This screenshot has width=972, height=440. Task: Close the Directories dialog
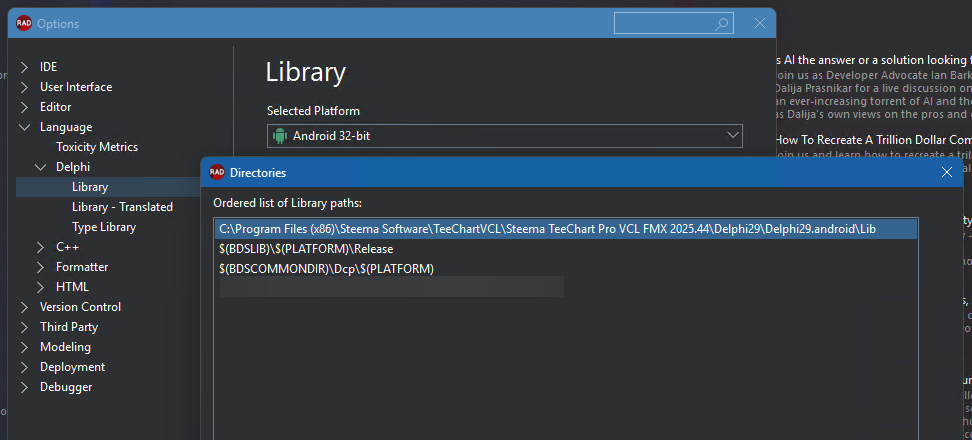pyautogui.click(x=947, y=172)
